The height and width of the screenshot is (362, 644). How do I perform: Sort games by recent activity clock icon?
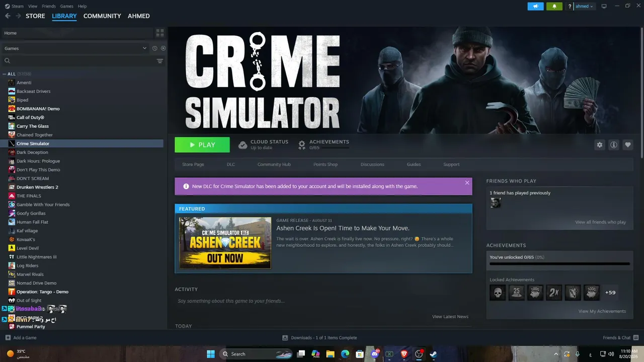point(155,48)
